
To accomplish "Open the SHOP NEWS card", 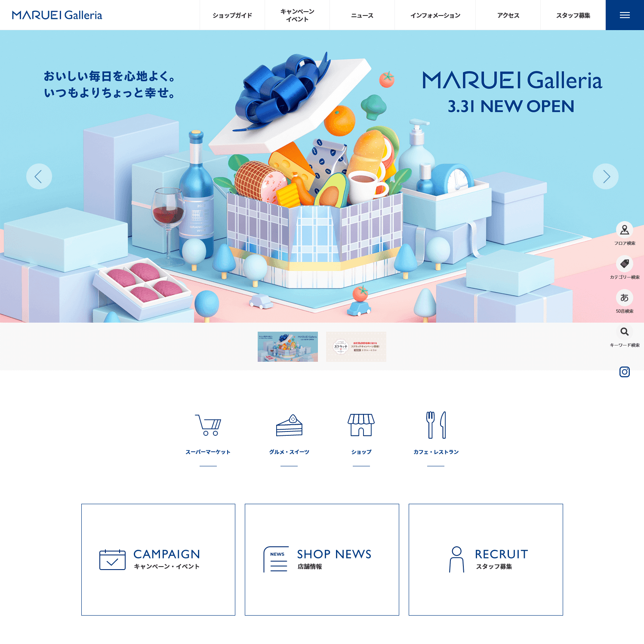I will point(322,560).
